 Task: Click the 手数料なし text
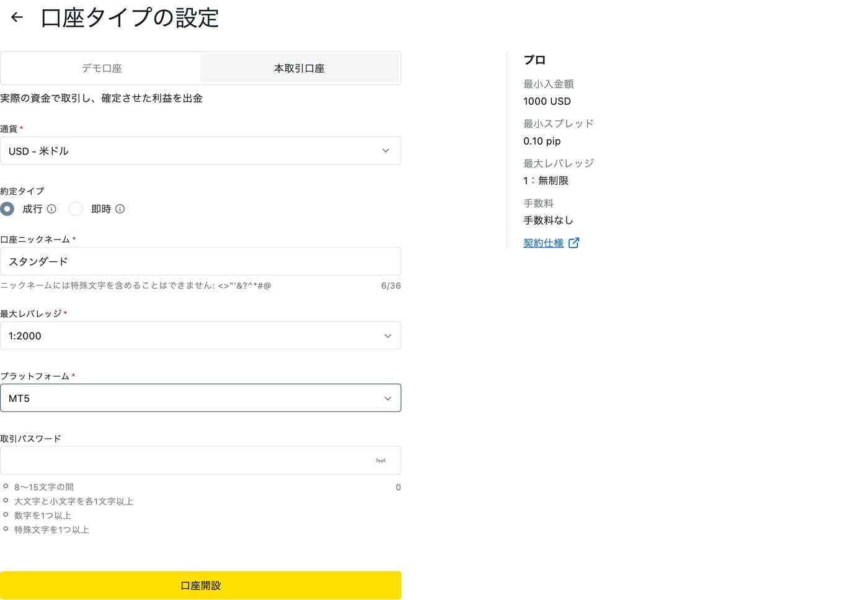[x=548, y=220]
